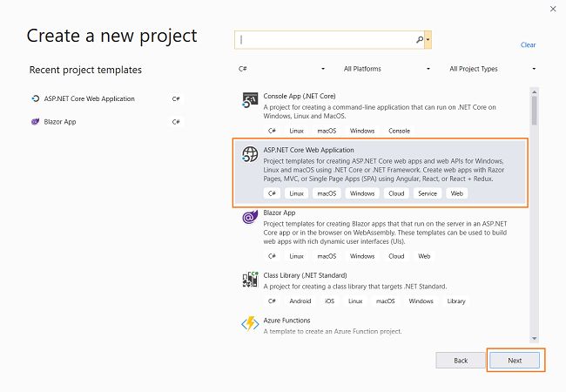
Task: Click C# label beside recent Blazor App
Action: tap(176, 122)
